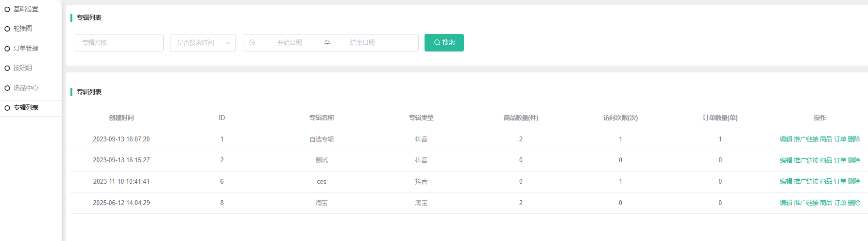Open 基础设置 in the sidebar

[x=26, y=9]
